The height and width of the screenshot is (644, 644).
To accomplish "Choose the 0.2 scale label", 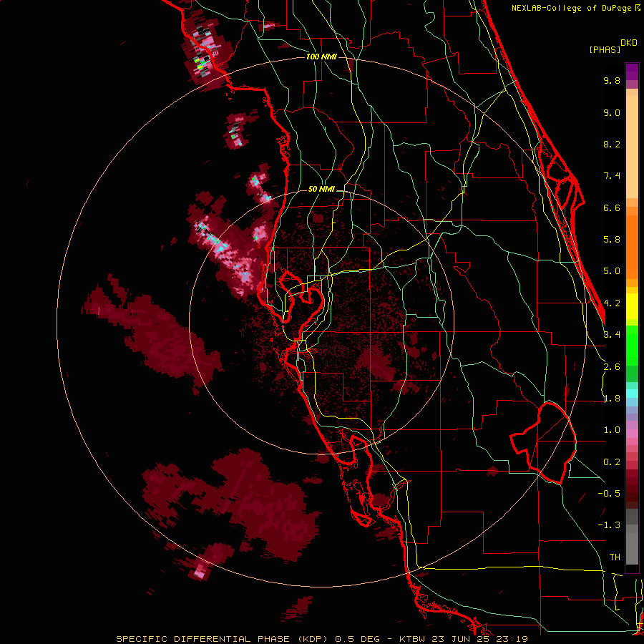I will [612, 462].
